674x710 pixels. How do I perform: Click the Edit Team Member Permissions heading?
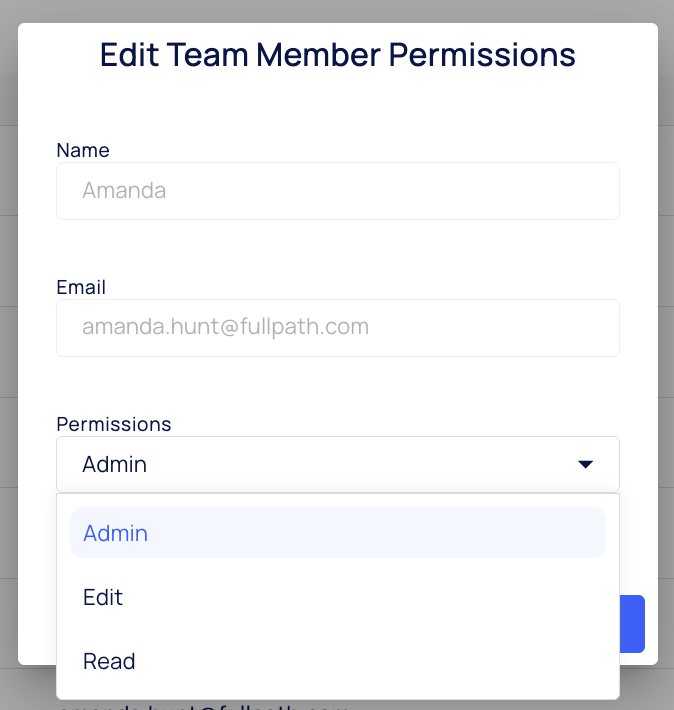click(x=337, y=54)
